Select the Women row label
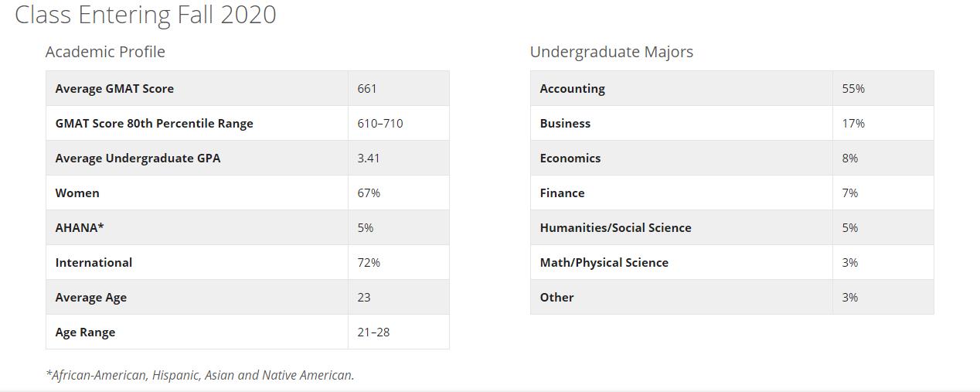This screenshot has width=980, height=392. [x=77, y=193]
